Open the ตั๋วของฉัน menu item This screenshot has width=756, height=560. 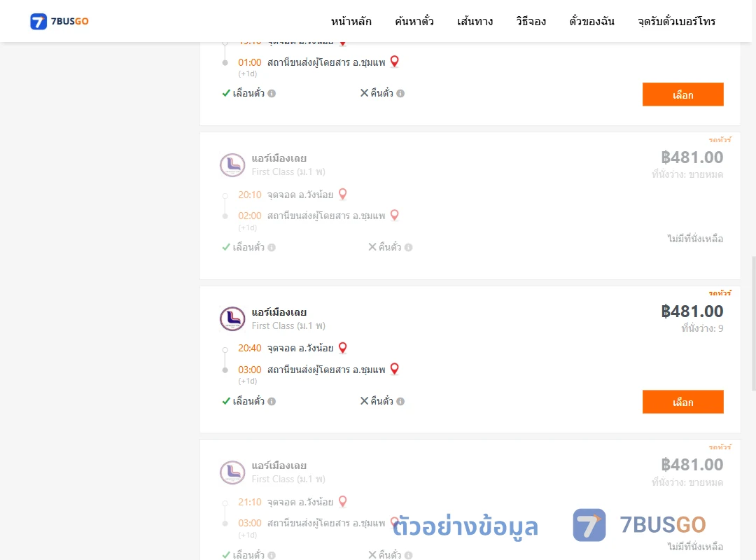(x=591, y=21)
